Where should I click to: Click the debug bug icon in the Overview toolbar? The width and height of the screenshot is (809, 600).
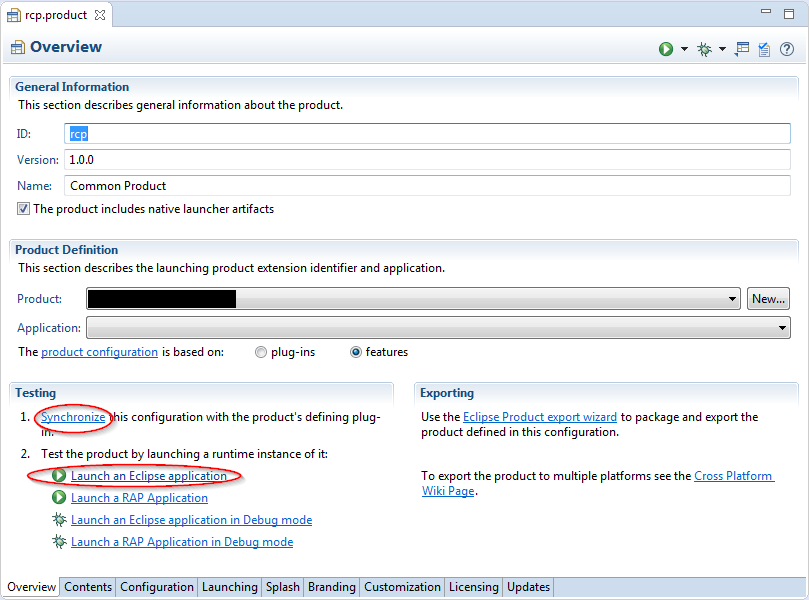pyautogui.click(x=704, y=49)
